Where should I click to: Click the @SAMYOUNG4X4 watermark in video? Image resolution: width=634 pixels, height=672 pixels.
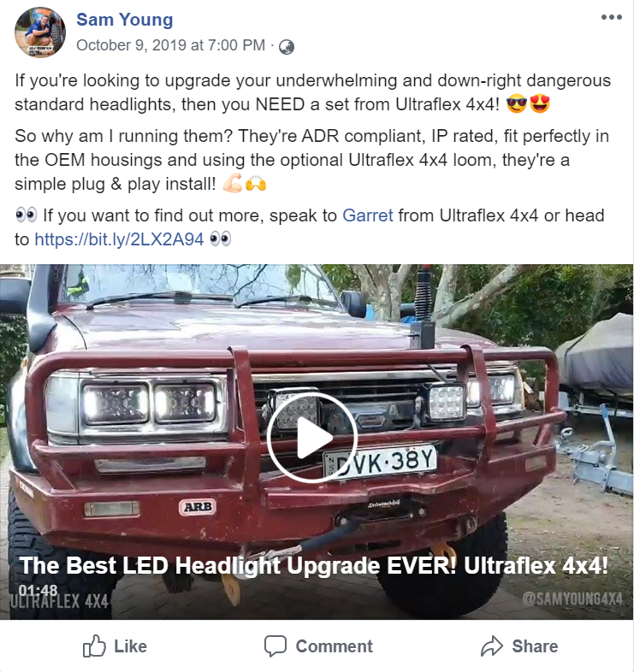point(572,598)
